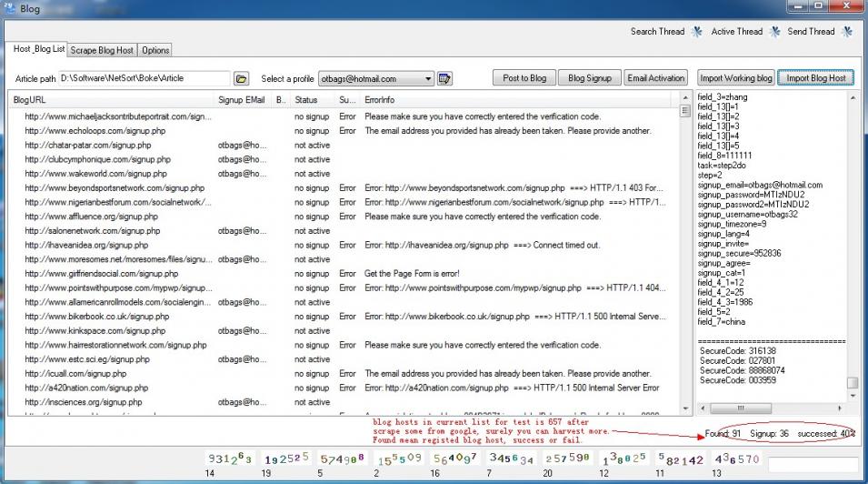The height and width of the screenshot is (484, 868).
Task: Click the profile edit icon beside profile dropdown
Action: (x=444, y=78)
